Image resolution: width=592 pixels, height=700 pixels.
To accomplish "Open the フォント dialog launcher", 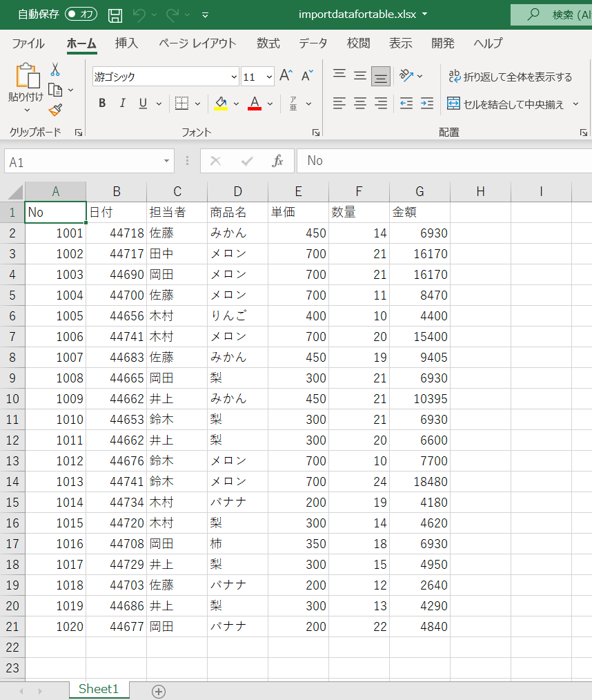I will click(316, 133).
